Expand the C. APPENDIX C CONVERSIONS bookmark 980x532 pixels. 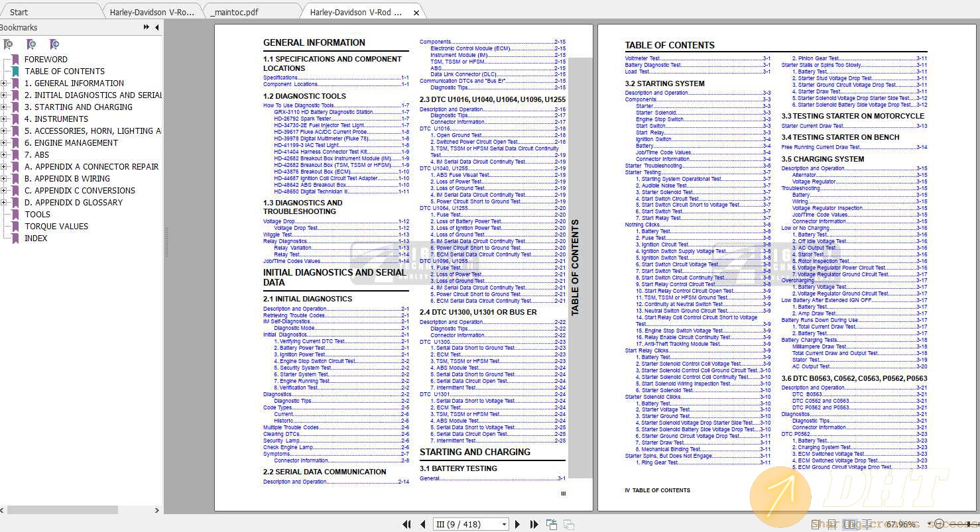(4, 191)
